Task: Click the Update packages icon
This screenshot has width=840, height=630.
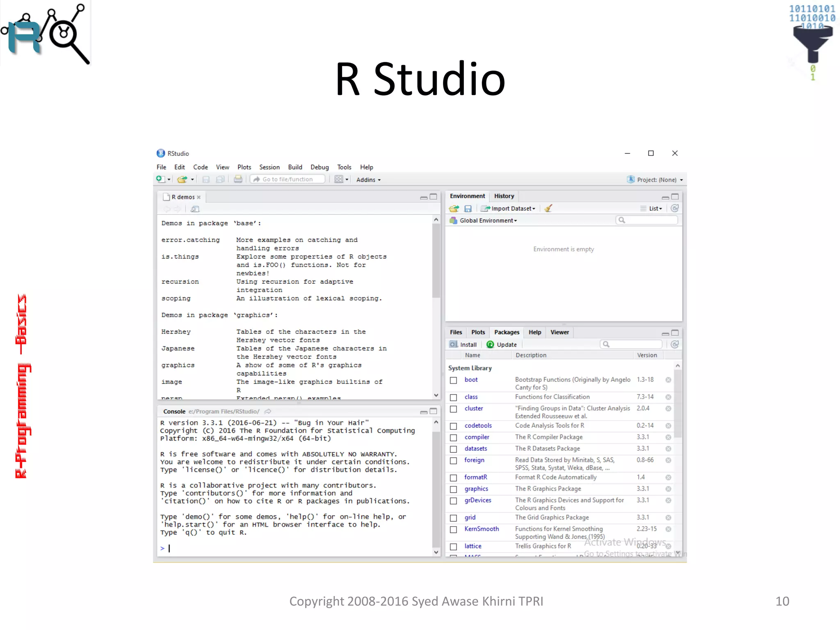Action: (x=490, y=345)
